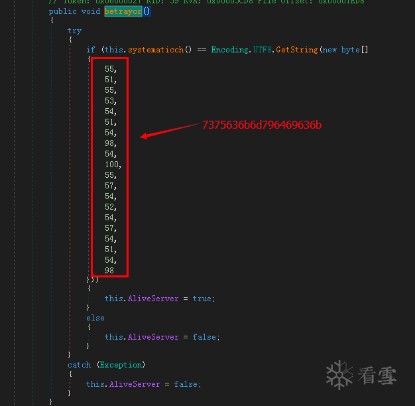Click the true keyword
415x406 pixels.
(x=202, y=298)
